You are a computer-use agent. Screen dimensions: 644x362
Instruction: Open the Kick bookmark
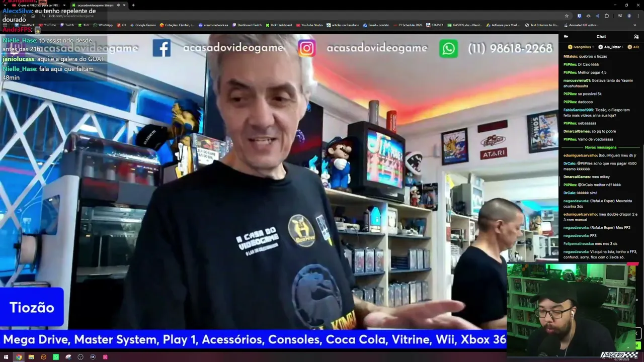(x=84, y=25)
